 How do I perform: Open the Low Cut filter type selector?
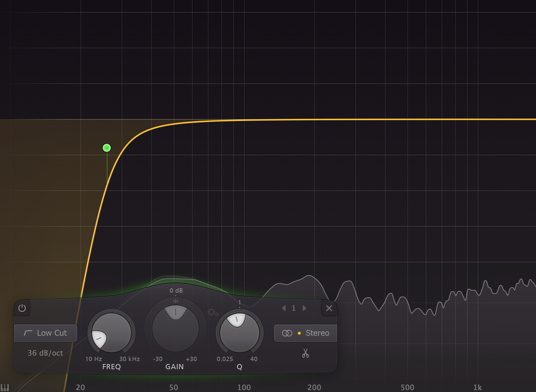click(46, 333)
